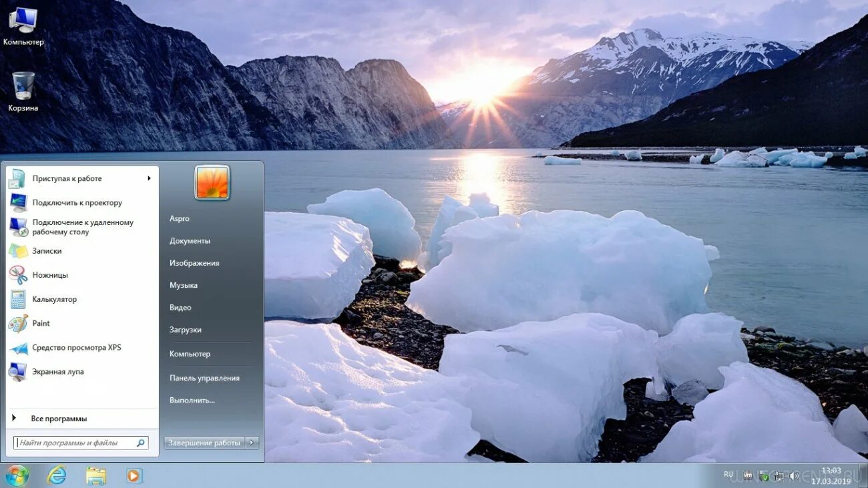This screenshot has width=868, height=488.
Task: Click the Подключение к удаленному рабочему столу text
Action: (83, 227)
